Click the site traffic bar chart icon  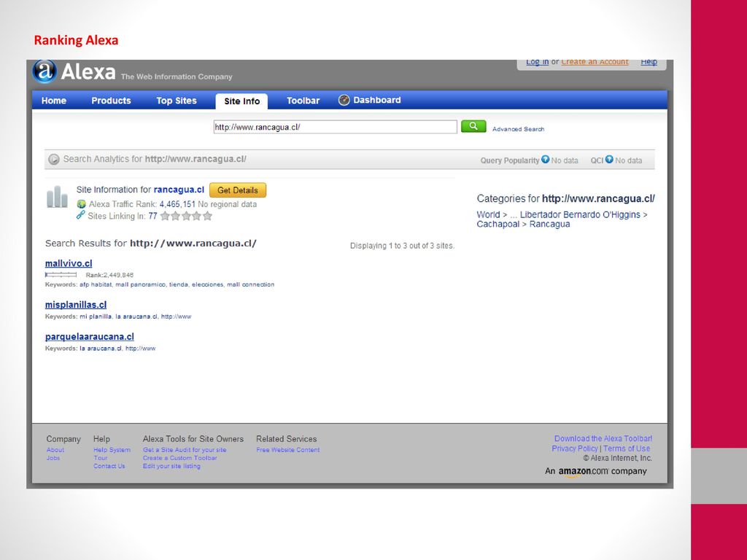pyautogui.click(x=57, y=197)
